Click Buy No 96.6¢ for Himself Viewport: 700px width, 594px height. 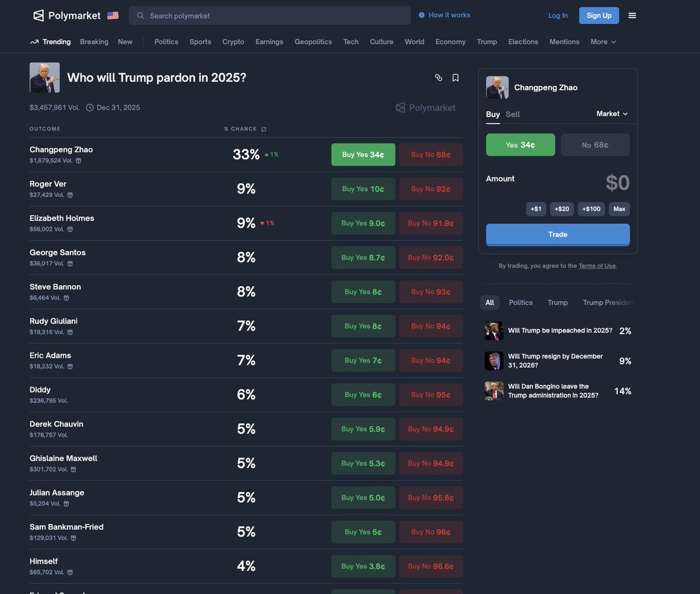[x=431, y=566]
